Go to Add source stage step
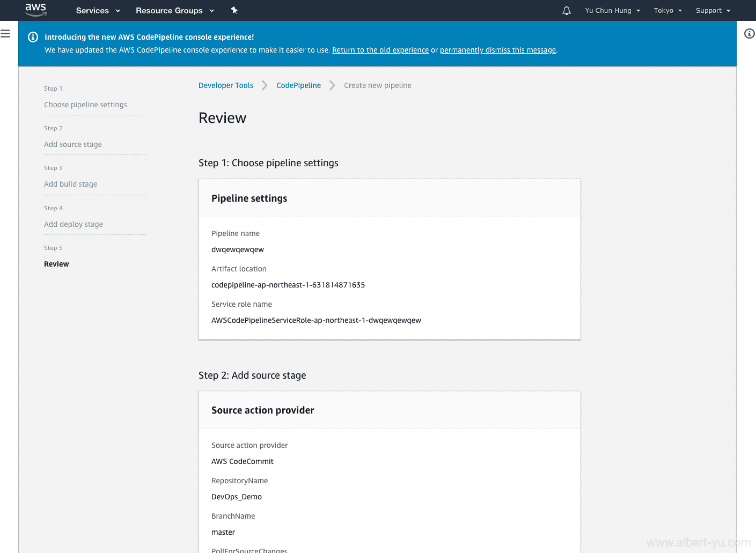The width and height of the screenshot is (756, 553). coord(73,144)
